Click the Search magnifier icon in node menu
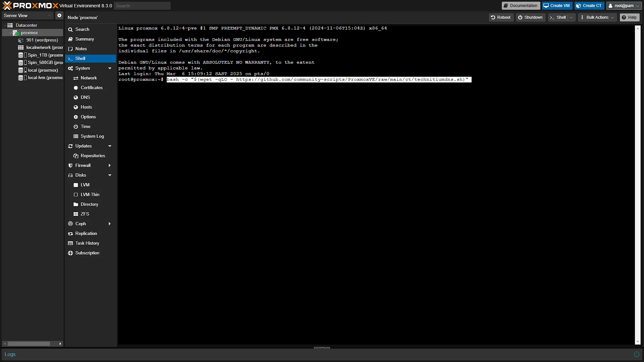 pos(70,29)
